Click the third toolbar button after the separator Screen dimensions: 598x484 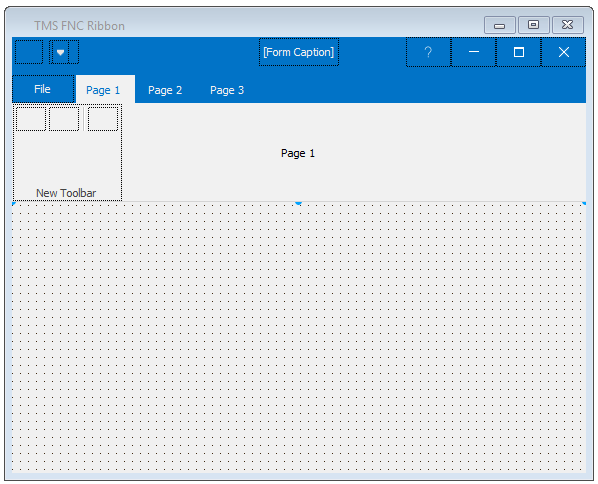[x=103, y=119]
